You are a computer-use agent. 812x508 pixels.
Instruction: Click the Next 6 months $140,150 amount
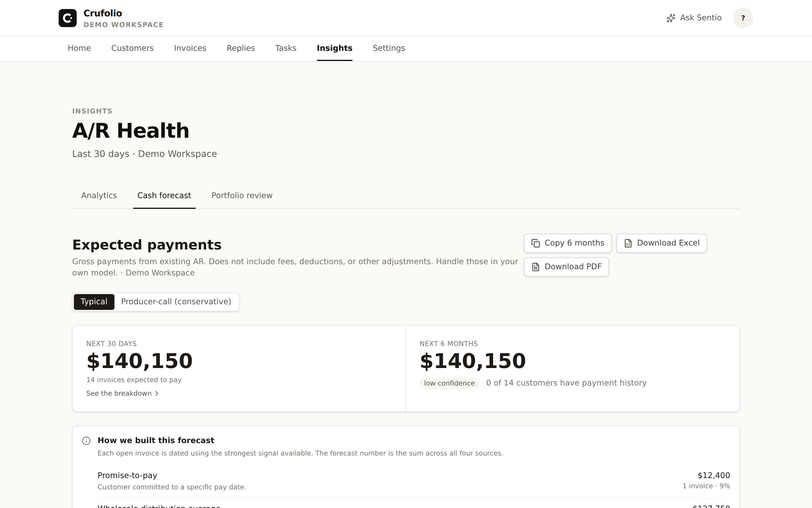[x=473, y=361]
